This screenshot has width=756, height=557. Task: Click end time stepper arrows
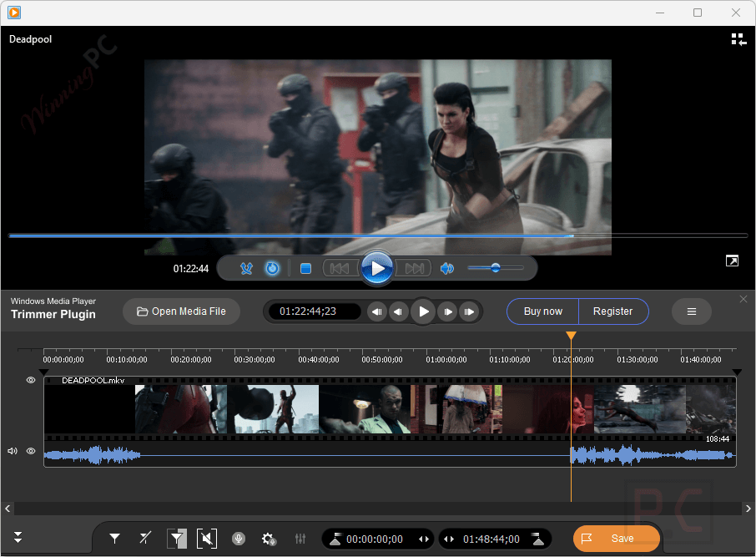point(449,539)
